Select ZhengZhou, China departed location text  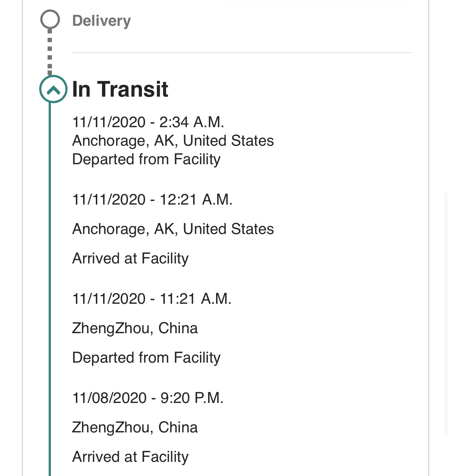[135, 328]
